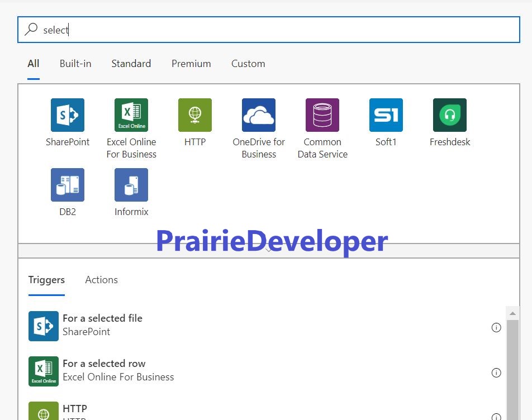
Task: Click SharePoint icon beside 'For a selected file'
Action: (44, 326)
